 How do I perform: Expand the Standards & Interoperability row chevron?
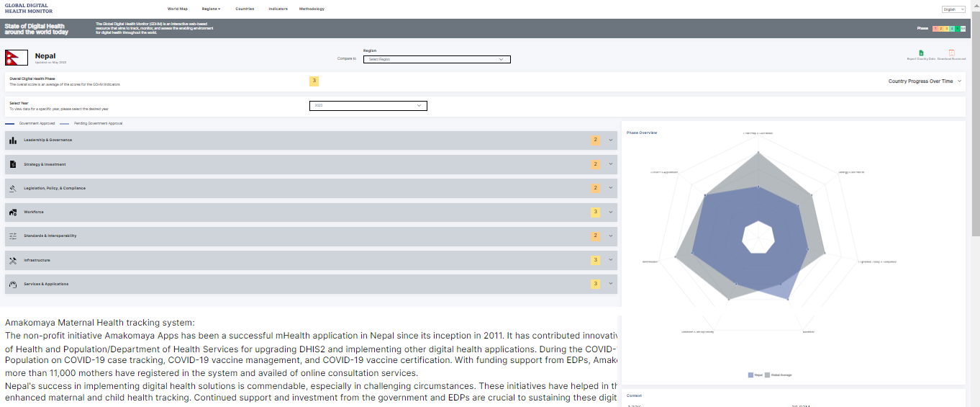[611, 236]
